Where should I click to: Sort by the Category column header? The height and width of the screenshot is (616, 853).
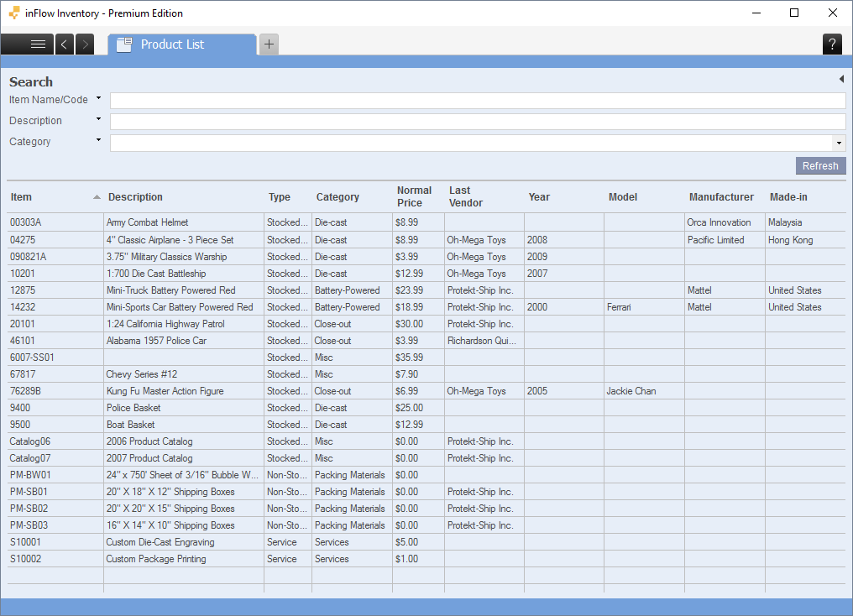(338, 197)
